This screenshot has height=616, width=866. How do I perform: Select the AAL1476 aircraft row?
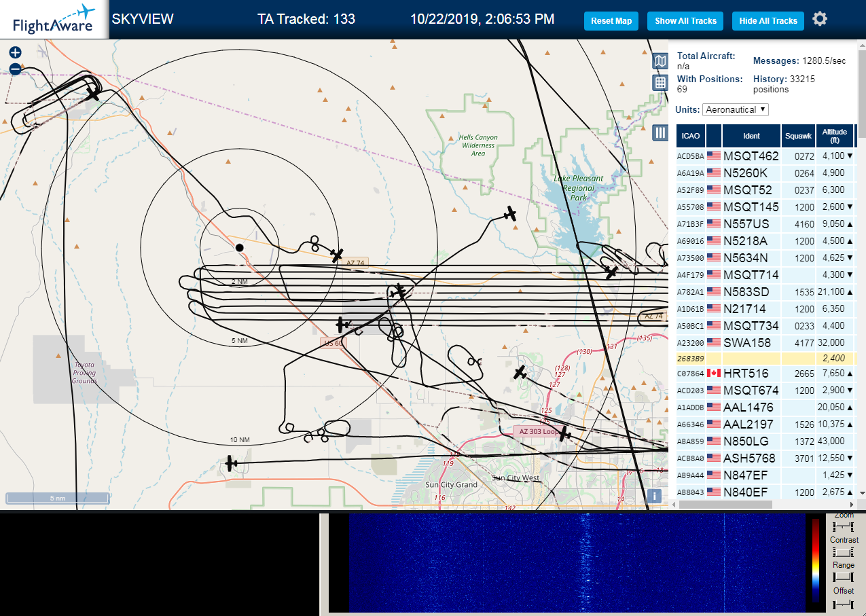coord(766,407)
